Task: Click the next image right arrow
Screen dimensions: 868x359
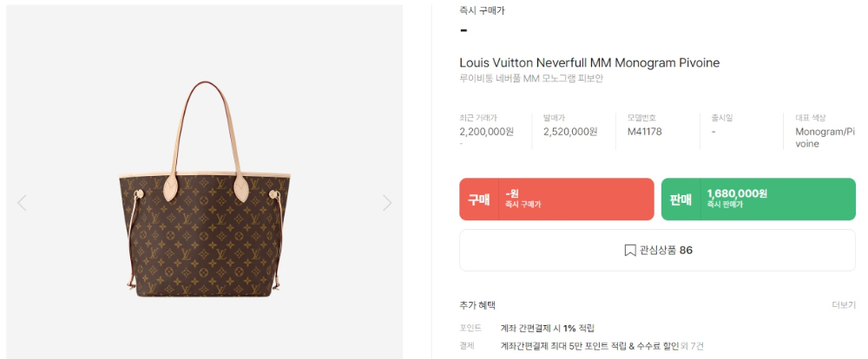Action: tap(387, 203)
